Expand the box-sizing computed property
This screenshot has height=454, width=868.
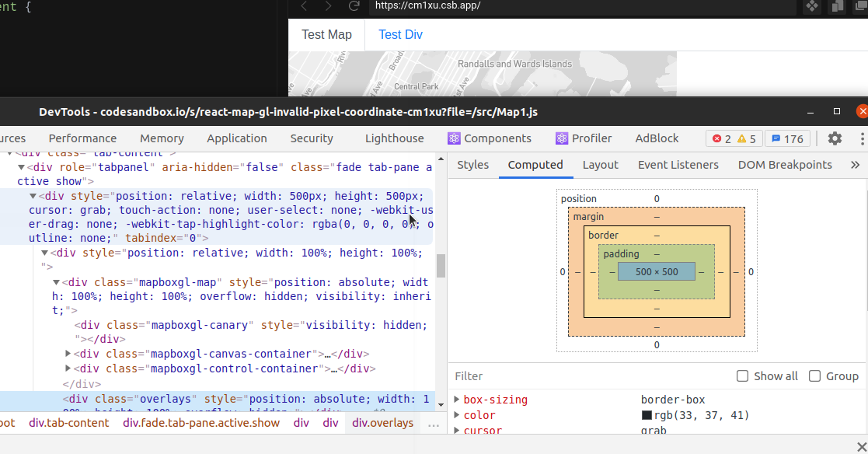458,399
